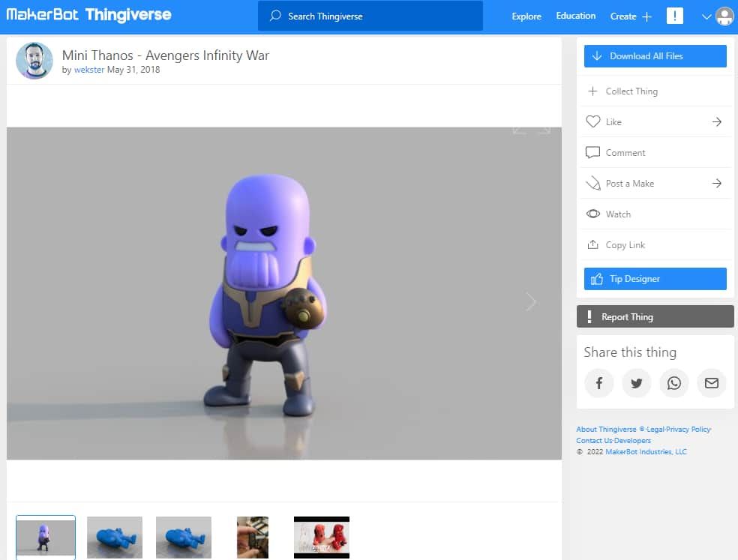
Task: Copy Link to this Thanos model
Action: coord(622,244)
